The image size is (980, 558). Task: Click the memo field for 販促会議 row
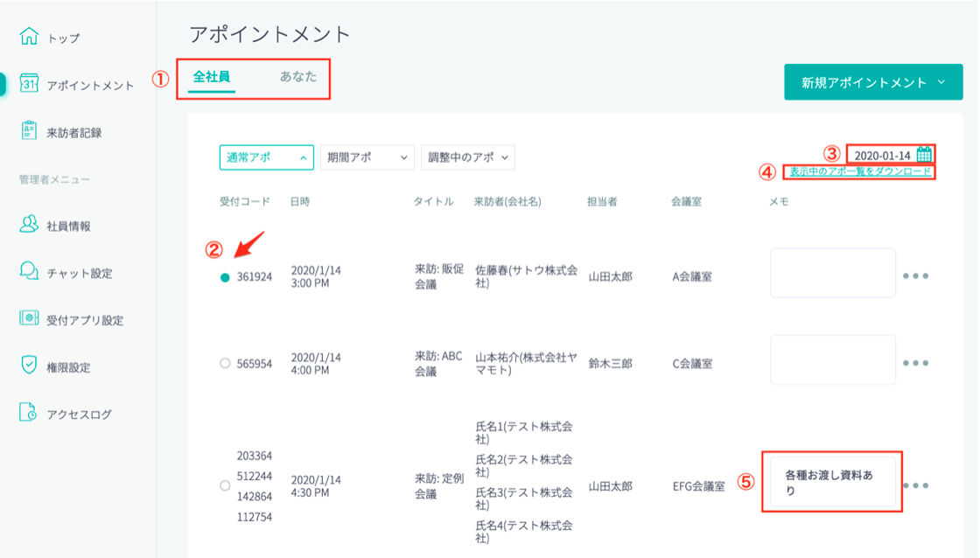point(832,273)
